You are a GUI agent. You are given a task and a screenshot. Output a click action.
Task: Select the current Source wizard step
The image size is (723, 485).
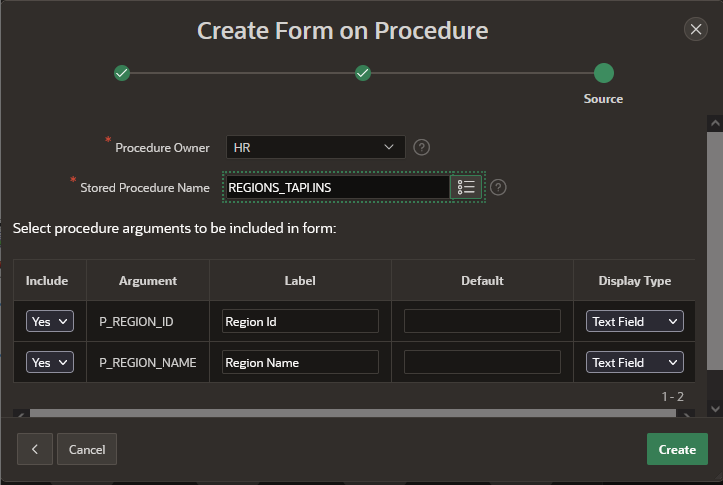click(x=604, y=73)
